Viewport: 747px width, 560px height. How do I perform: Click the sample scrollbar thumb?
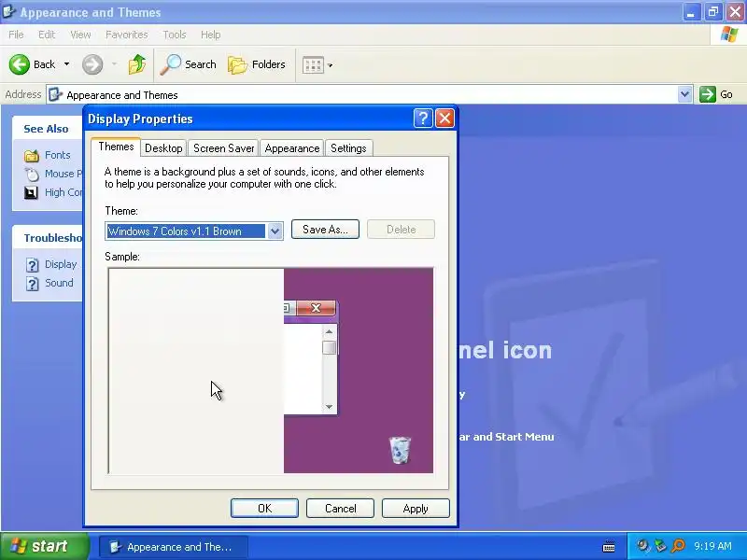[x=330, y=347]
